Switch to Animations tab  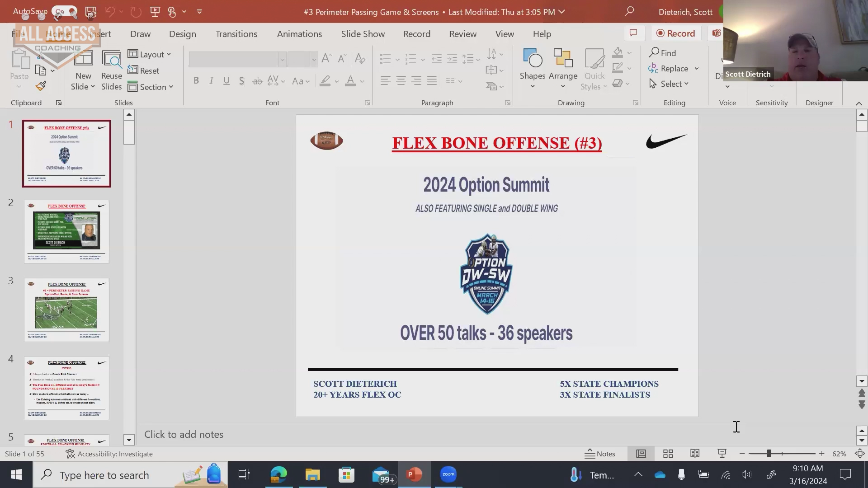299,34
